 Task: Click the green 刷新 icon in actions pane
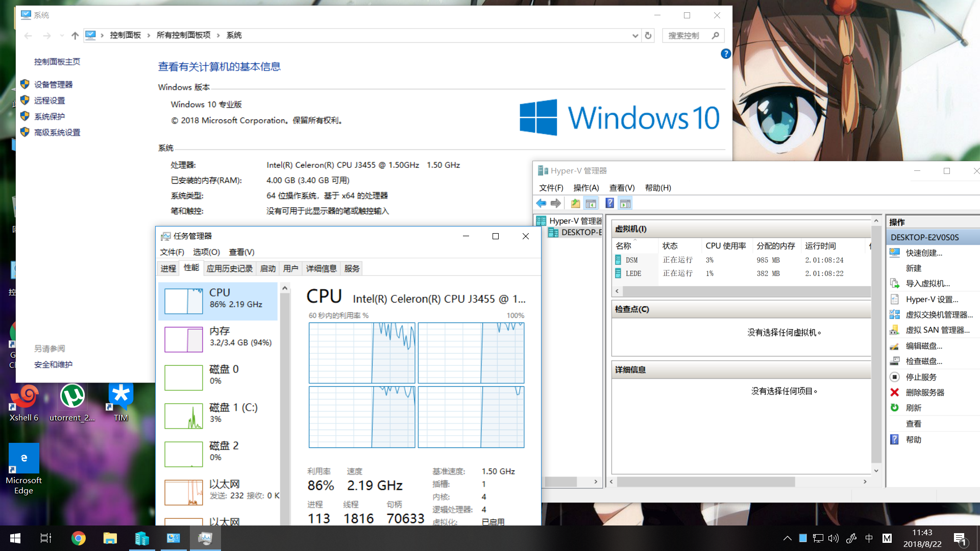point(895,408)
